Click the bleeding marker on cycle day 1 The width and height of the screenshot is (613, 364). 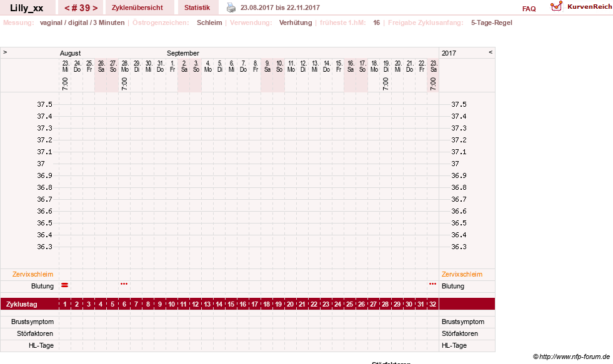65,285
